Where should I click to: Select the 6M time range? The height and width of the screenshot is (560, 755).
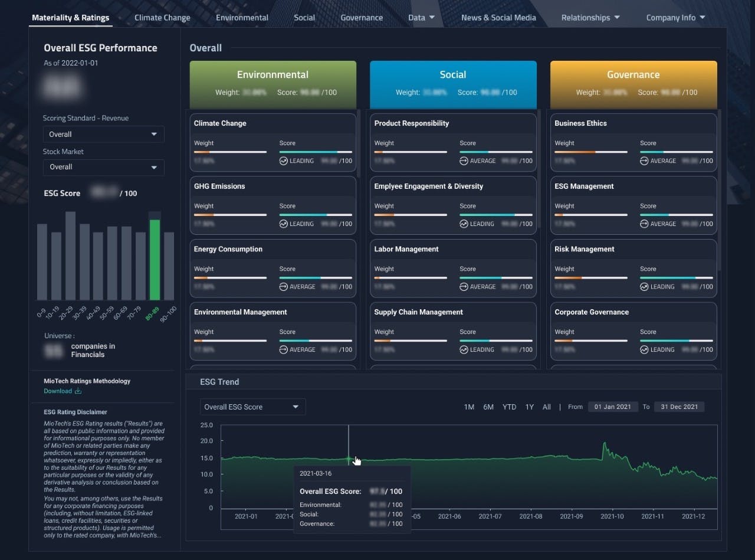click(x=488, y=407)
